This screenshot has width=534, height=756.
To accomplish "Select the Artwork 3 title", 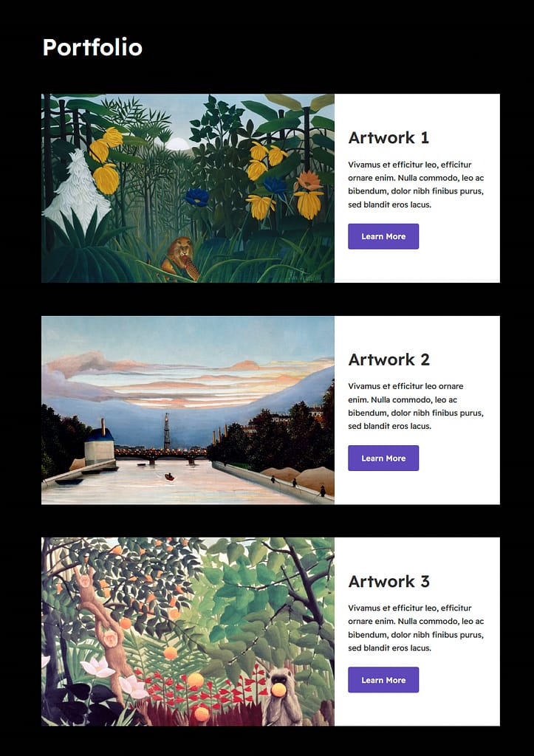I will click(x=388, y=581).
